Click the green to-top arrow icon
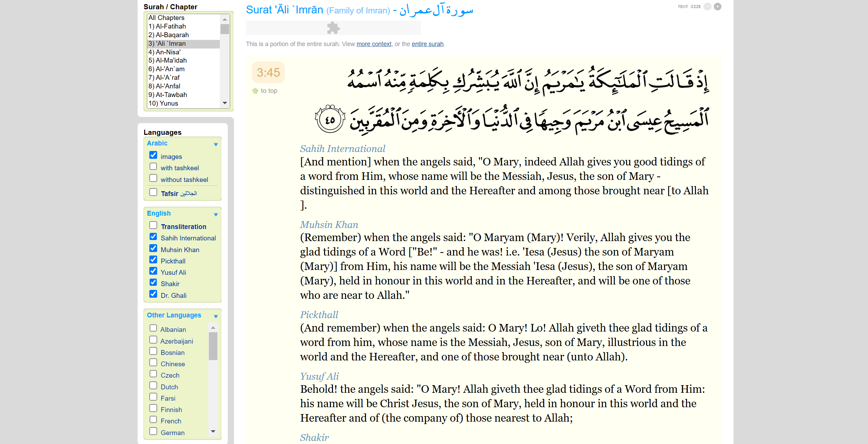Image resolution: width=868 pixels, height=444 pixels. pos(255,91)
